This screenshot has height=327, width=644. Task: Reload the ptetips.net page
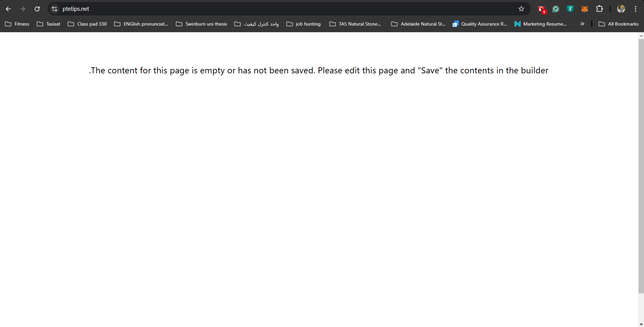point(37,9)
